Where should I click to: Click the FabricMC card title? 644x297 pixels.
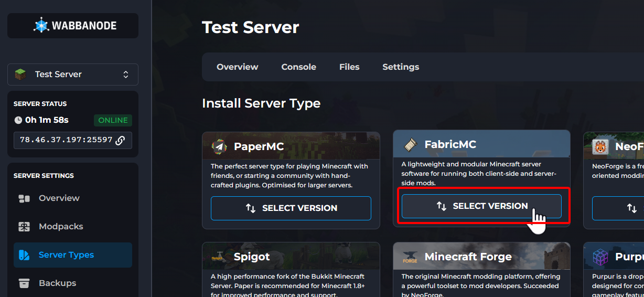[x=450, y=144]
